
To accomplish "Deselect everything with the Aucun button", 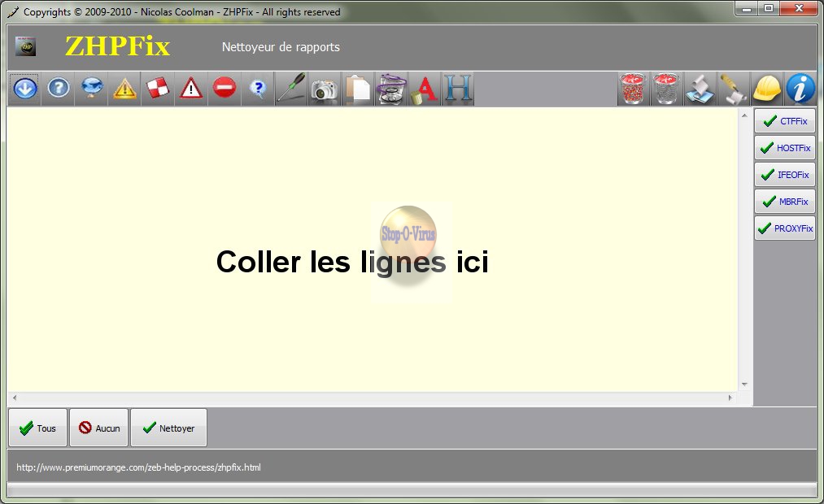I will 98,428.
